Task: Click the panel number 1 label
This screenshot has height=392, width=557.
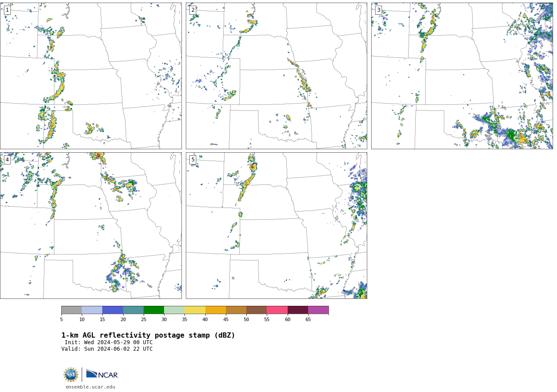Action: 7,10
